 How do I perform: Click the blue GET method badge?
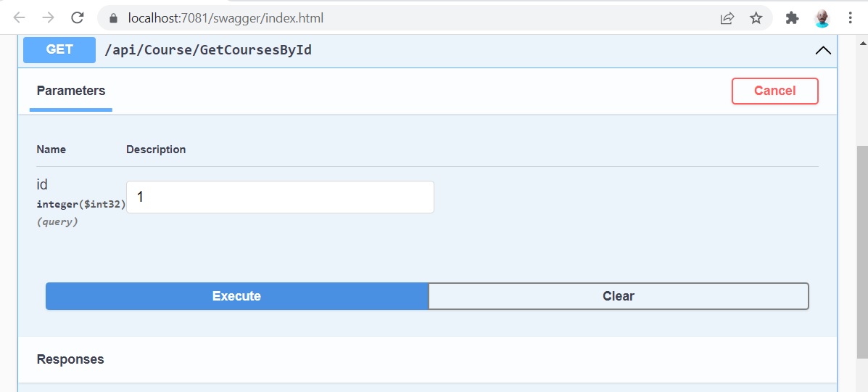[59, 50]
